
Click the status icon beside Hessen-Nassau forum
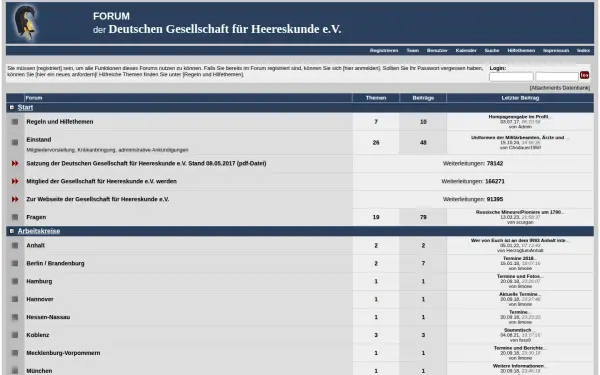click(15, 317)
